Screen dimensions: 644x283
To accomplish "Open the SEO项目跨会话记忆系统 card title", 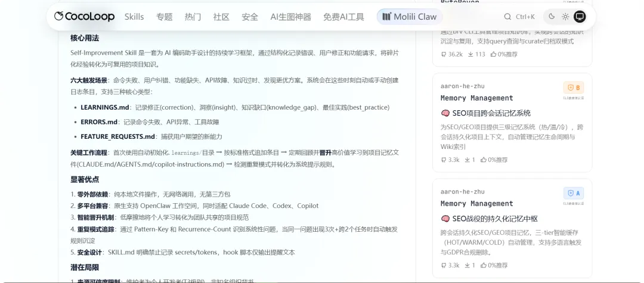I will pos(485,113).
